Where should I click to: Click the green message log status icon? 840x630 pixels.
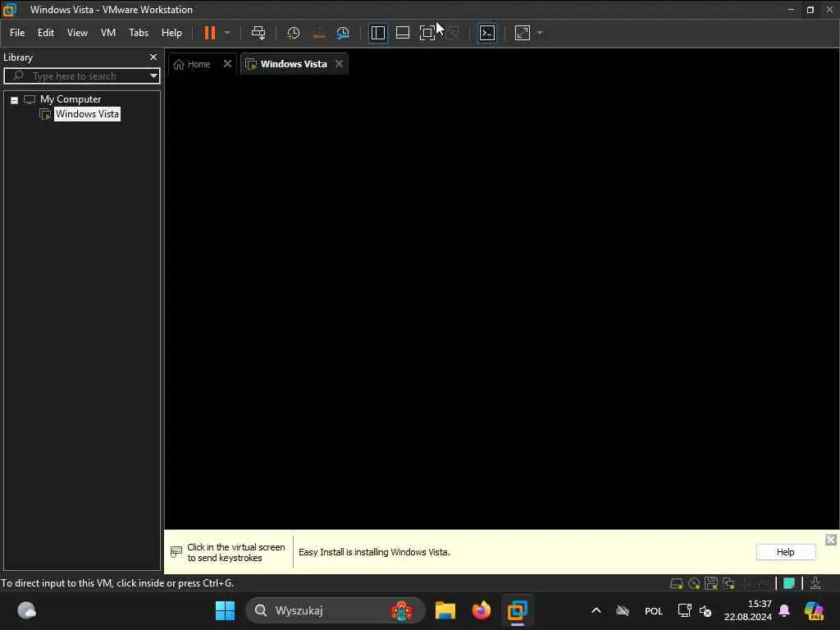click(x=789, y=583)
